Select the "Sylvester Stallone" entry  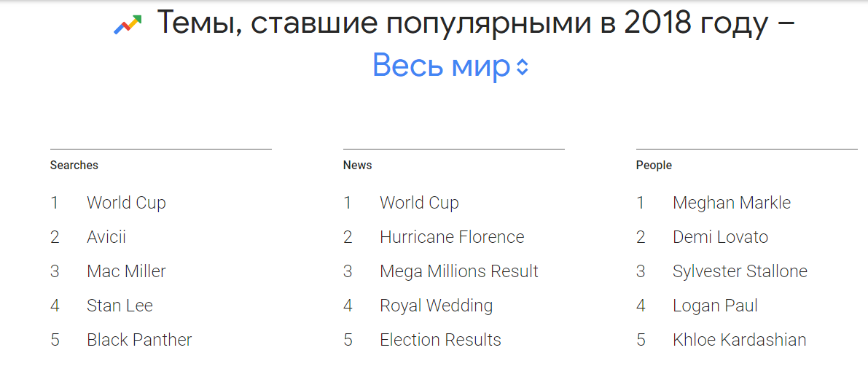(740, 271)
